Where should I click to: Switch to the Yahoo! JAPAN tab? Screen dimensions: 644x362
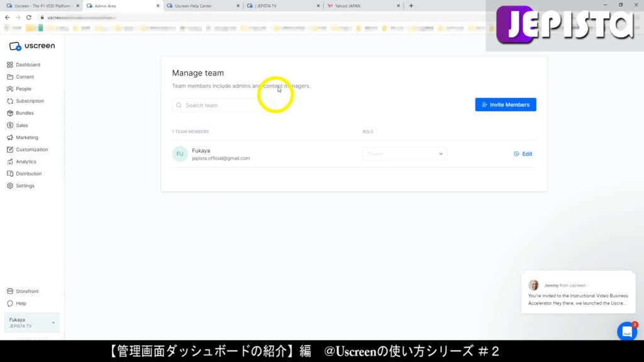click(x=363, y=6)
